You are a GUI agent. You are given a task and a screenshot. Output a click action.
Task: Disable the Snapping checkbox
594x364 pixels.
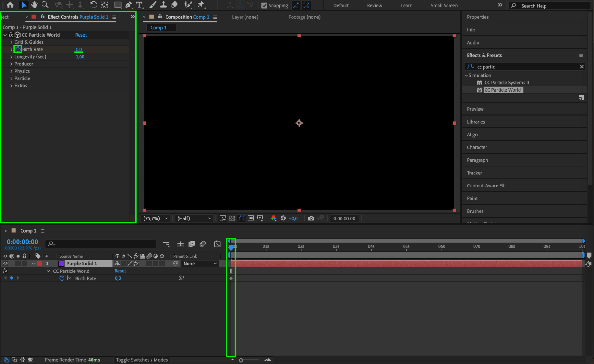click(x=264, y=5)
